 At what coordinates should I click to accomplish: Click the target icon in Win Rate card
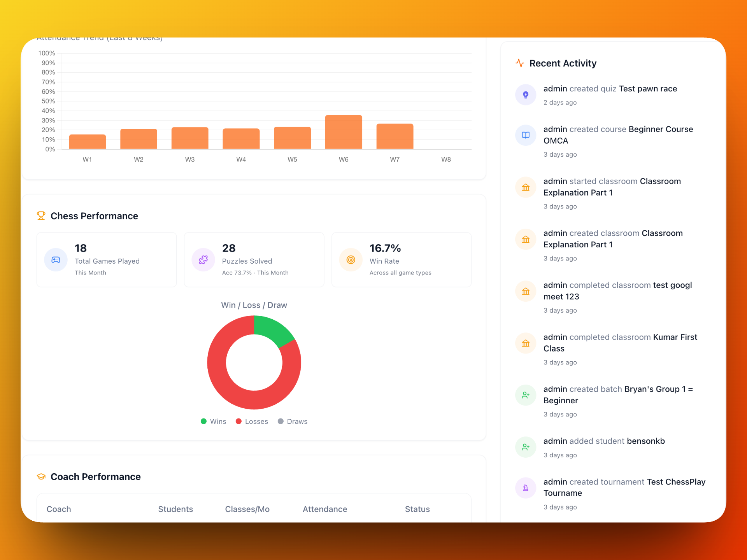(351, 260)
